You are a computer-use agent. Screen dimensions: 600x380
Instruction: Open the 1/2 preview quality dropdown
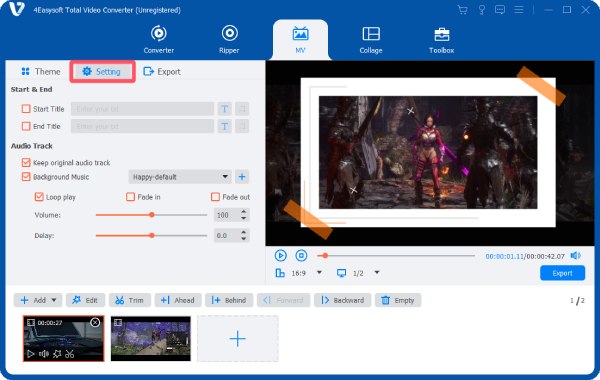pyautogui.click(x=377, y=272)
